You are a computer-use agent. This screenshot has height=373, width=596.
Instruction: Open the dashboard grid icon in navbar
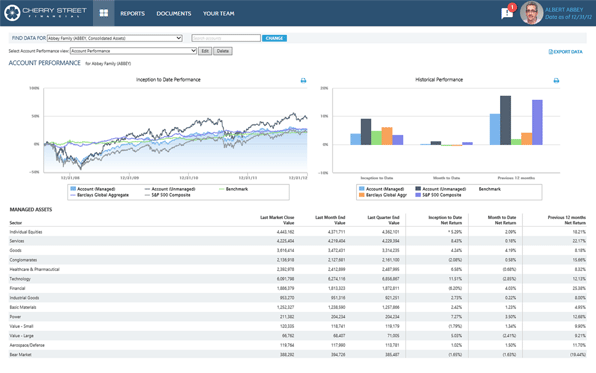[x=104, y=13]
